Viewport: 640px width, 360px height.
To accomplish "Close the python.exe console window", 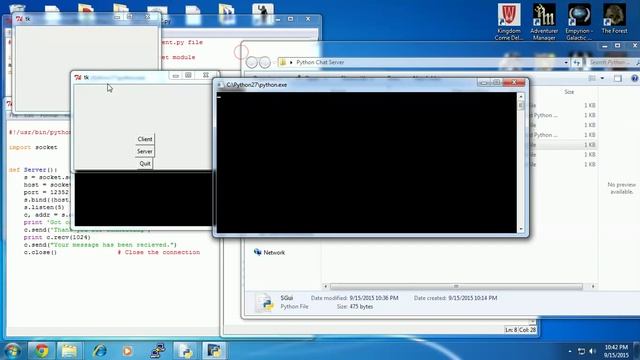I will point(514,82).
